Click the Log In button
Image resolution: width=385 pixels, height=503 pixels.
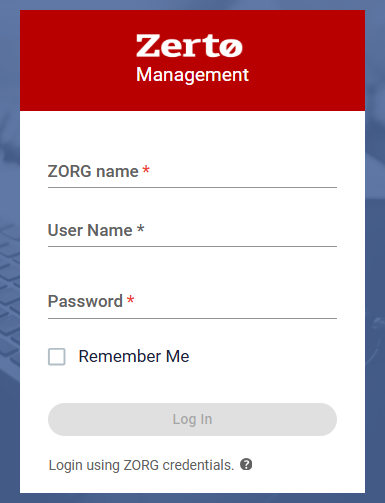pyautogui.click(x=192, y=419)
